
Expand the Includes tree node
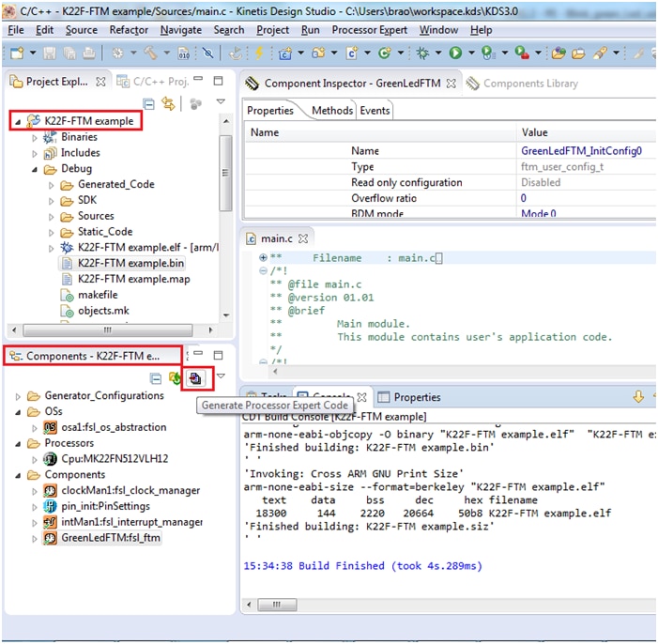35,154
